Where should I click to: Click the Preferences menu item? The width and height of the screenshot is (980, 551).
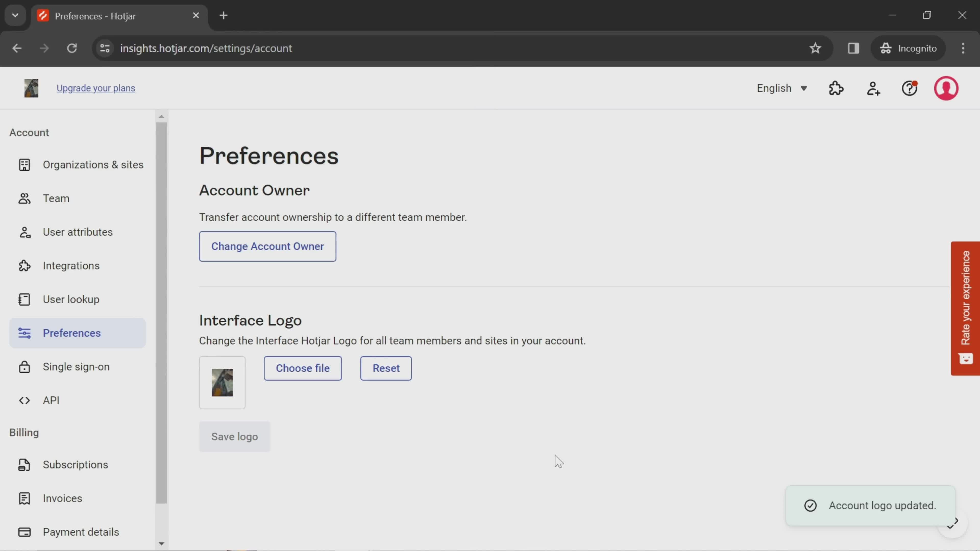[71, 332]
